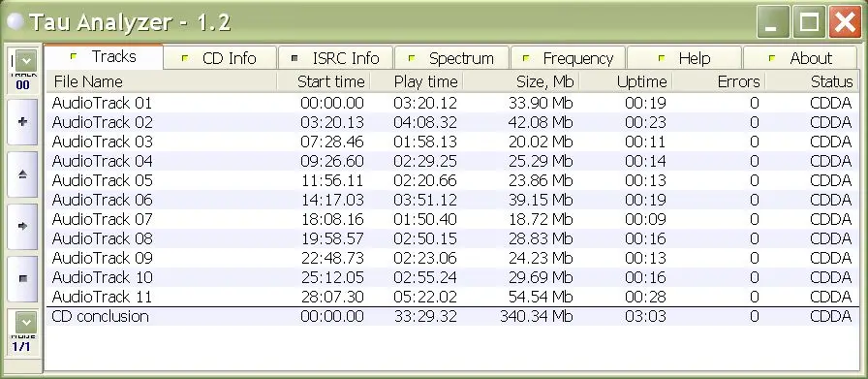Open the About tab
The height and width of the screenshot is (379, 868).
pos(800,58)
